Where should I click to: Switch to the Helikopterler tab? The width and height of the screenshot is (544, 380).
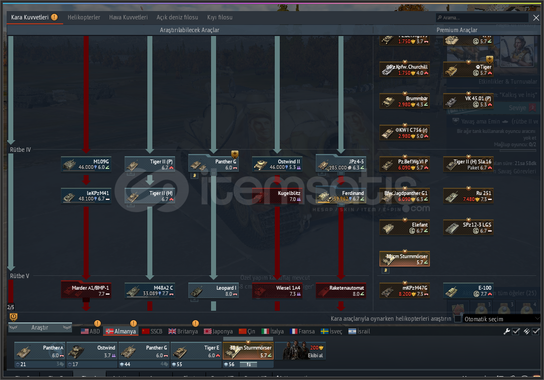point(84,17)
